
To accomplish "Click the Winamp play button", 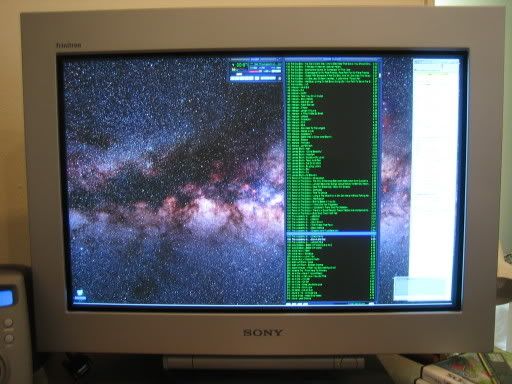I will point(237,78).
